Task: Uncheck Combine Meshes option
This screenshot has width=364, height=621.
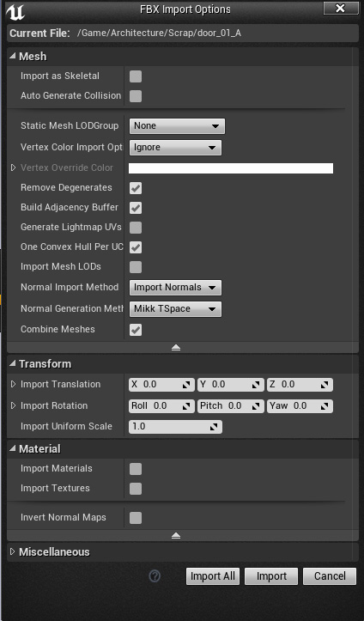Action: 136,330
